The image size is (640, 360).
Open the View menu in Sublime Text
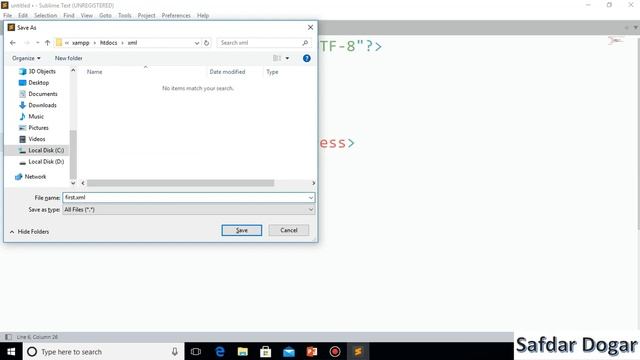pos(87,16)
